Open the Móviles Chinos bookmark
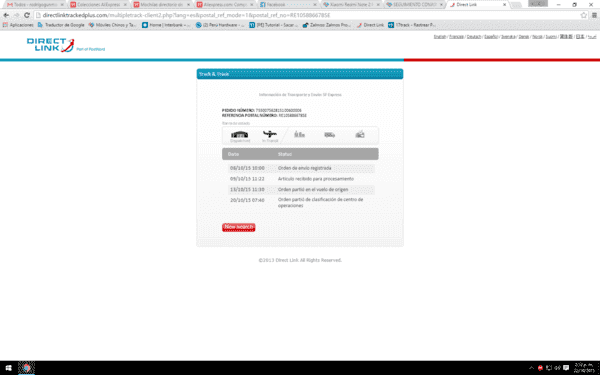The width and height of the screenshot is (600, 375). 112,25
